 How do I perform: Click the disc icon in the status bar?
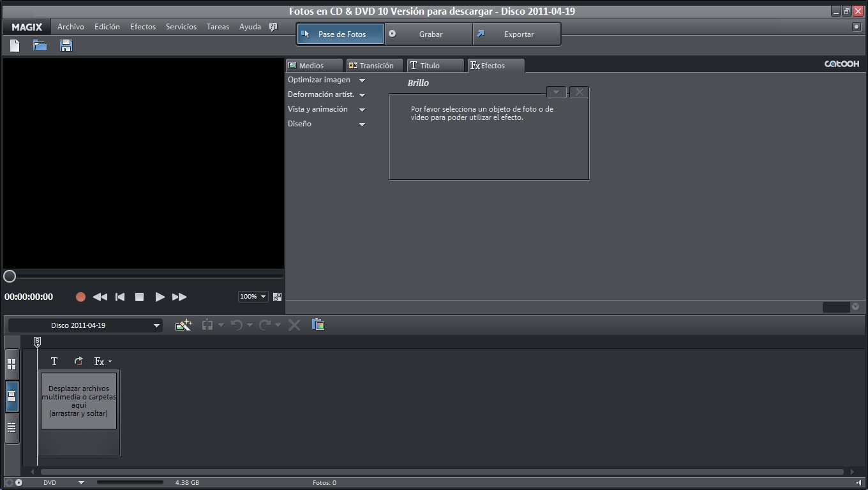pyautogui.click(x=19, y=482)
